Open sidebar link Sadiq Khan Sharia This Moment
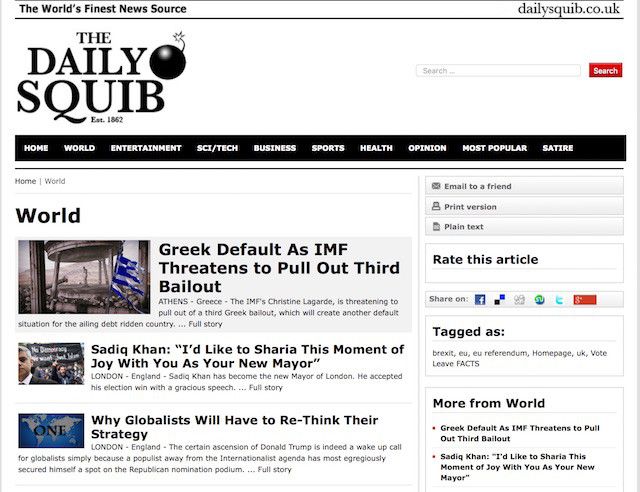This screenshot has height=492, width=640. click(517, 467)
